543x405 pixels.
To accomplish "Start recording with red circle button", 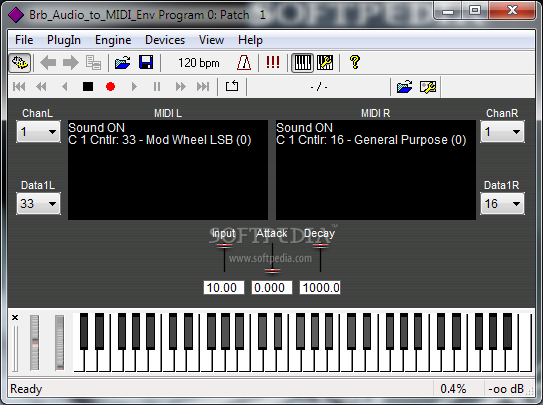I will point(110,86).
